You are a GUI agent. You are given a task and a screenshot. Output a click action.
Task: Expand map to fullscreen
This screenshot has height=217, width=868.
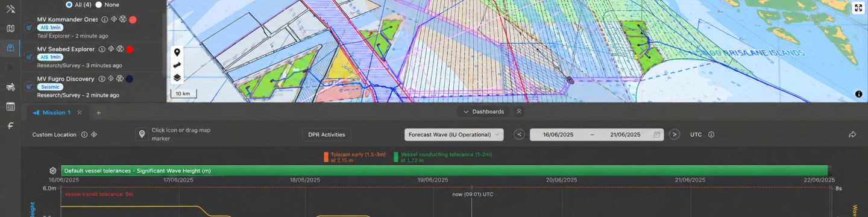pos(858,8)
